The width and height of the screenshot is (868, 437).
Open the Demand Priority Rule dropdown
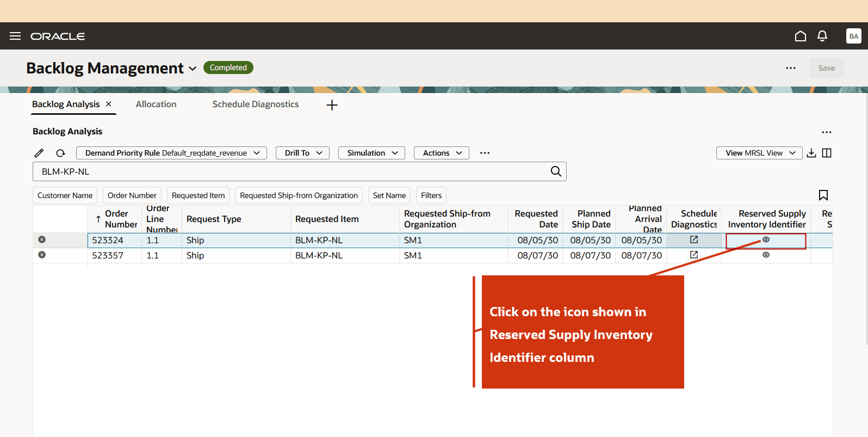coord(171,153)
